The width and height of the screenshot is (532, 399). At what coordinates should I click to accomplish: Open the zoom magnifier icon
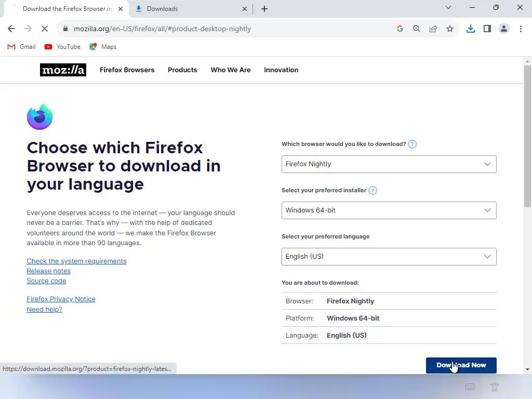tap(417, 29)
